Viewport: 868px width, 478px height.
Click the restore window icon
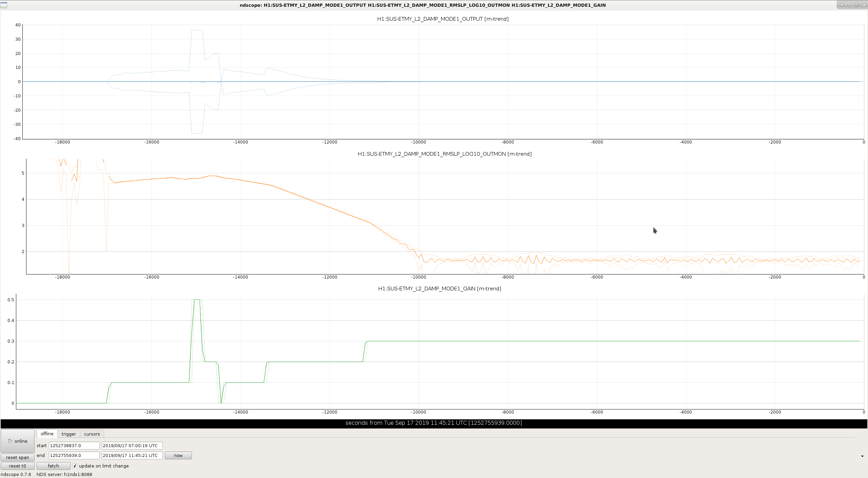click(856, 5)
